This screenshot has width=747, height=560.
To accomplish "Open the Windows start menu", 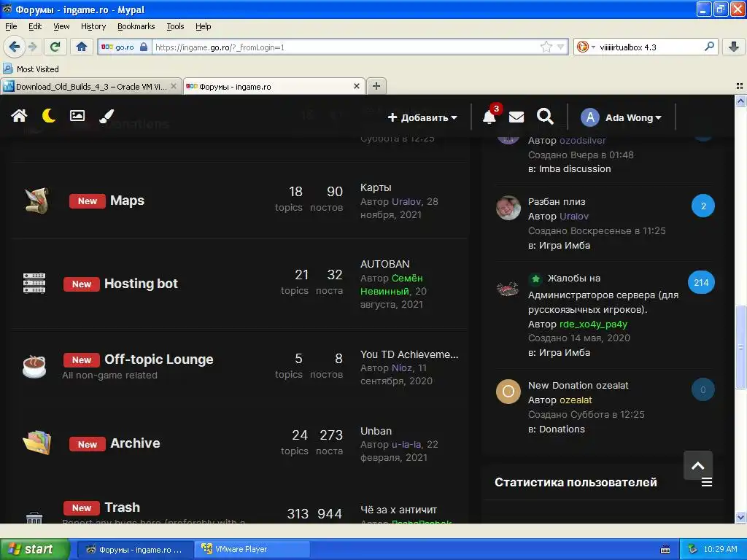I will pos(34,549).
